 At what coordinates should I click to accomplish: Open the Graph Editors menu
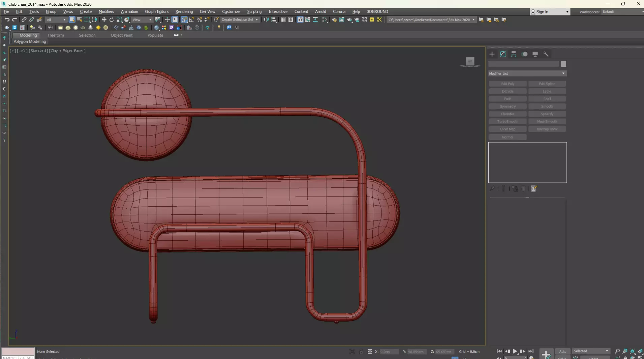click(x=157, y=11)
